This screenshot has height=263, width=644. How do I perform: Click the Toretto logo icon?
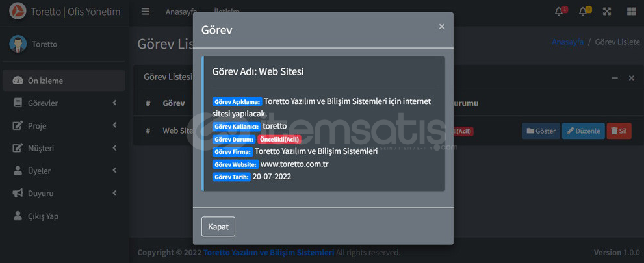point(18,11)
